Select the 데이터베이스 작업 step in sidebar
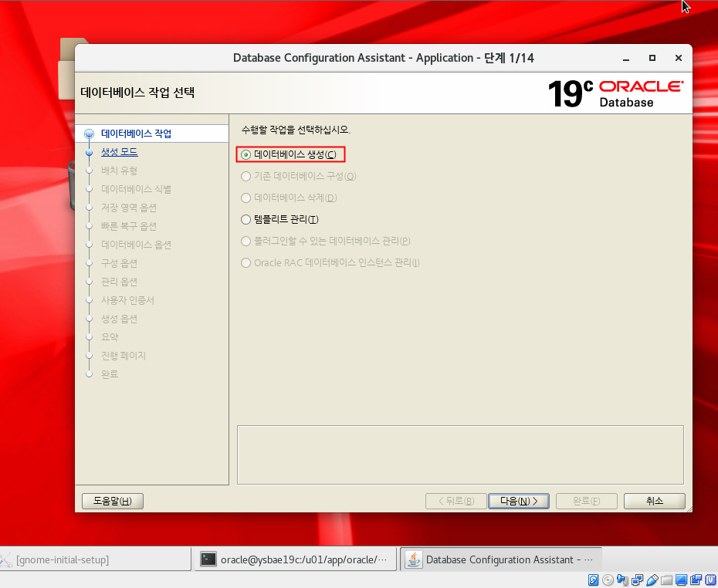This screenshot has height=588, width=718. click(x=136, y=133)
